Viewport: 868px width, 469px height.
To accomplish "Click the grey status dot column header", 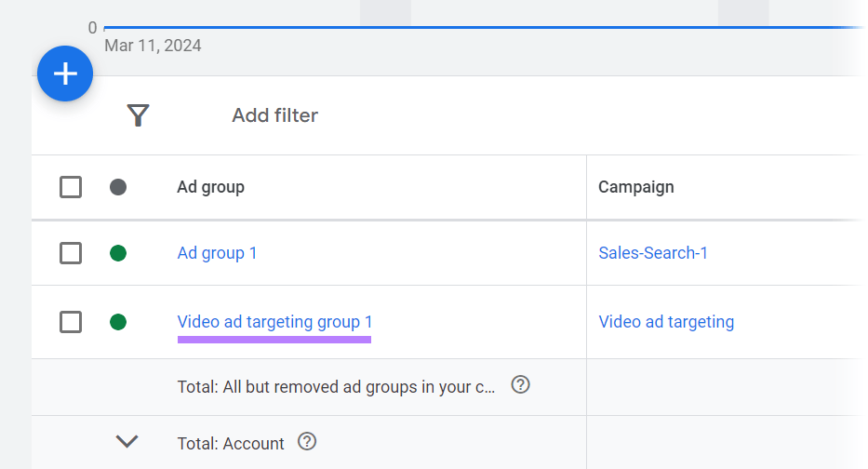I will 118,187.
